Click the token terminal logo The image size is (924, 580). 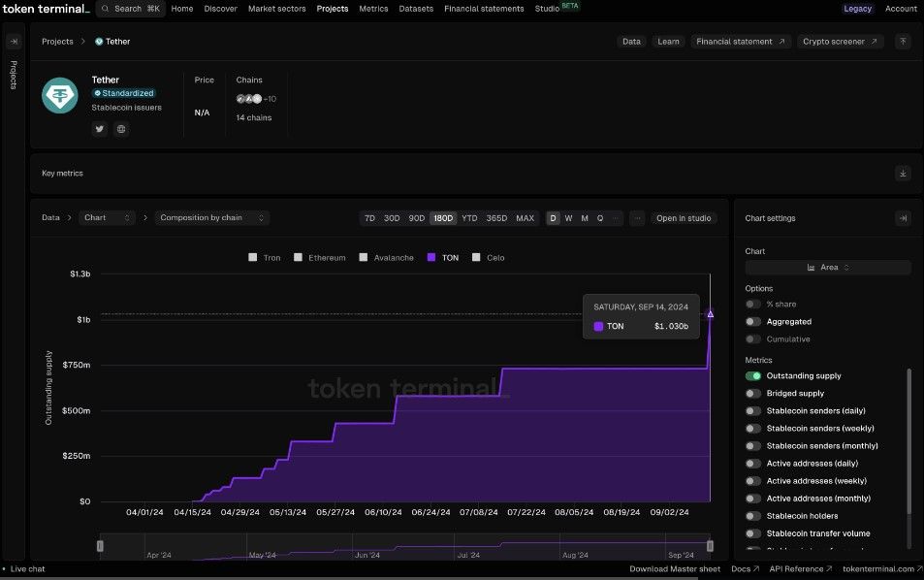pos(46,9)
